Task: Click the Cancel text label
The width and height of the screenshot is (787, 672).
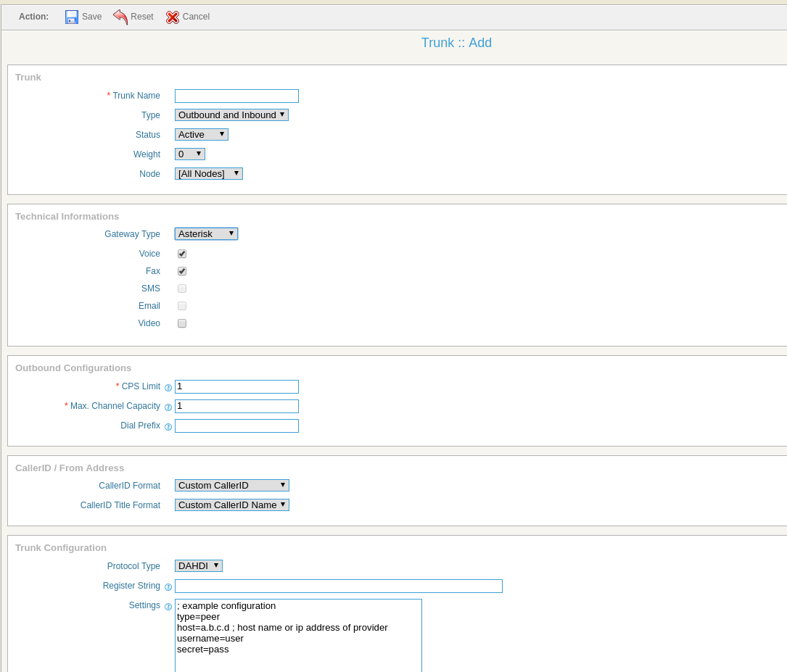Action: click(x=197, y=17)
